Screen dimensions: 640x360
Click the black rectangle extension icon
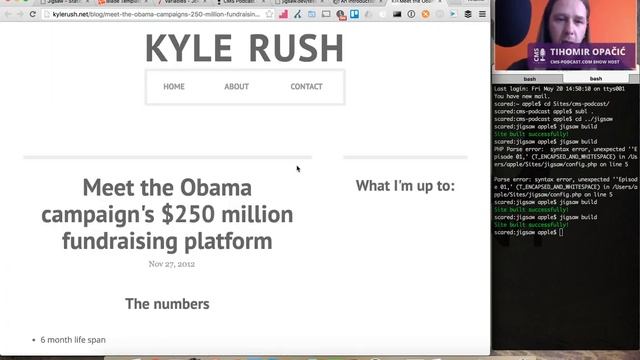click(397, 14)
